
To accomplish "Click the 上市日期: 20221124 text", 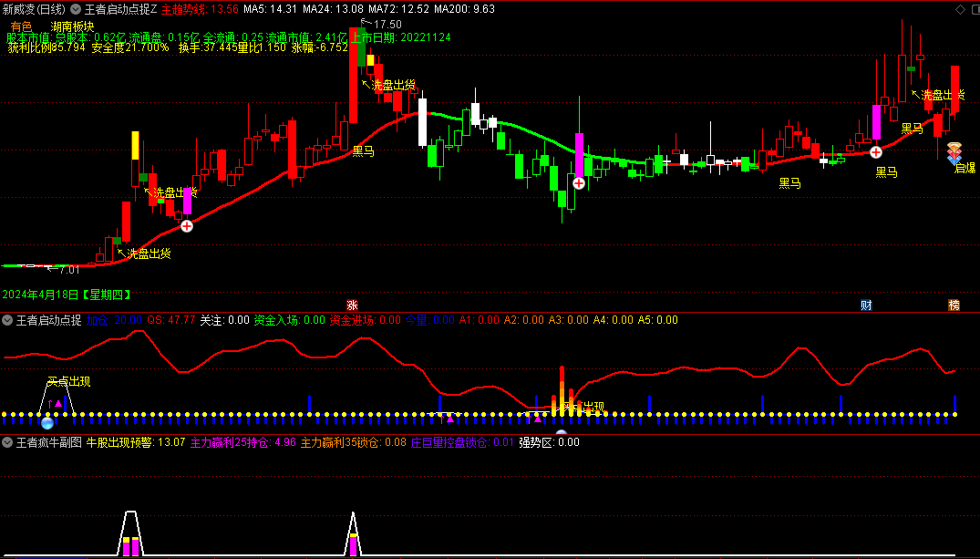I will [401, 37].
